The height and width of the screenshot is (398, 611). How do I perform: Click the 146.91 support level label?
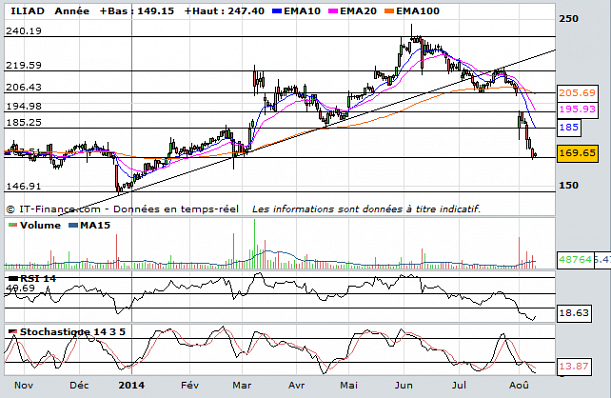point(24,186)
